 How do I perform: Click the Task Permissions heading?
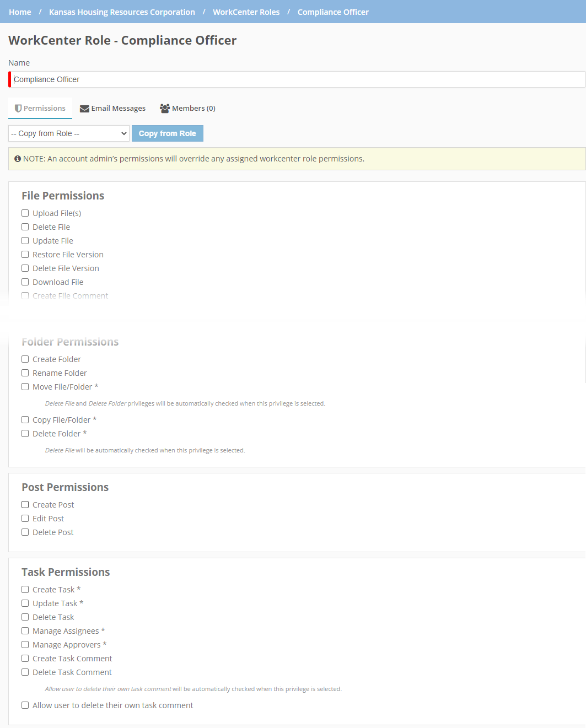click(66, 572)
